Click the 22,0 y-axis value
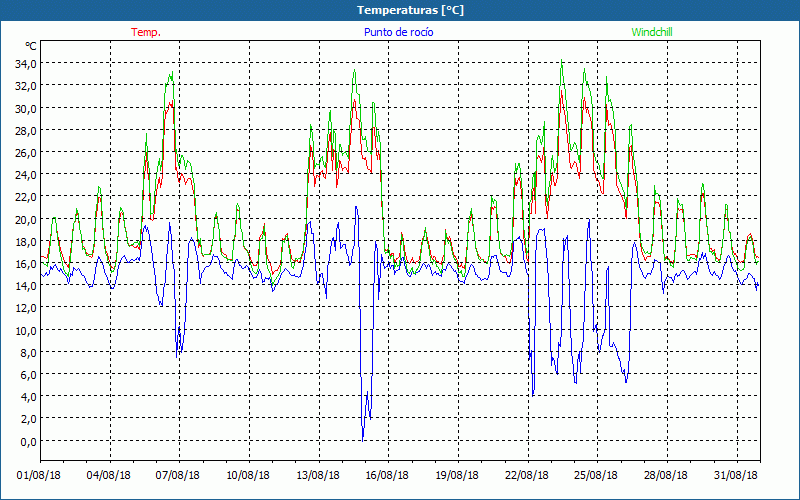This screenshot has height=500, width=800. 28,197
